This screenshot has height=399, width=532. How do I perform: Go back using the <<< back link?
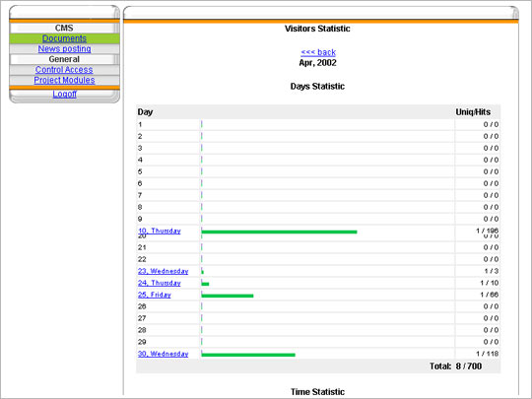[x=318, y=52]
